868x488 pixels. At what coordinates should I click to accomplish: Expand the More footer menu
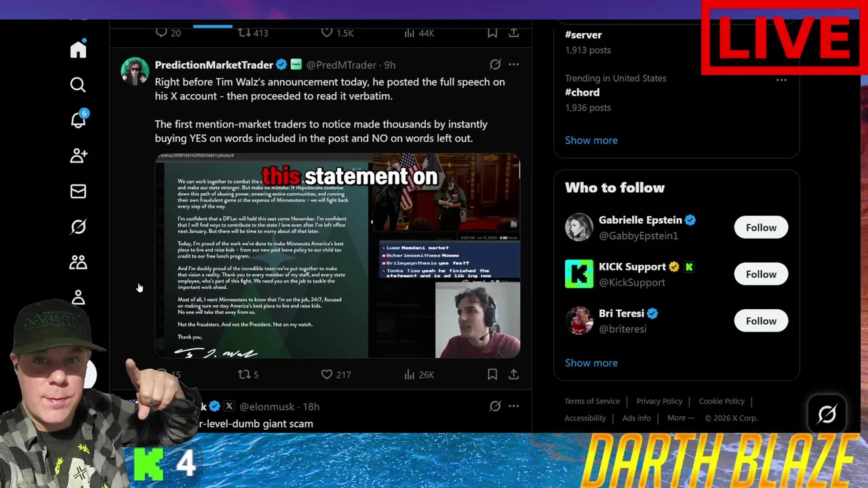(680, 418)
